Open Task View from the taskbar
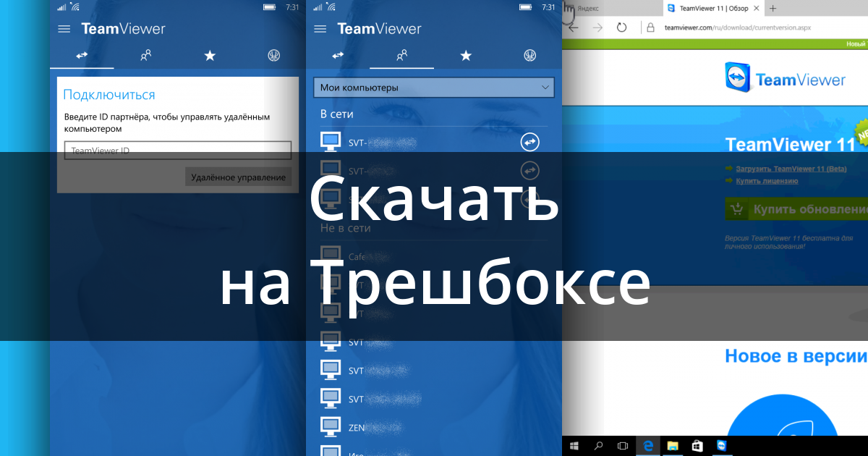Viewport: 868px width, 456px height. 624,446
